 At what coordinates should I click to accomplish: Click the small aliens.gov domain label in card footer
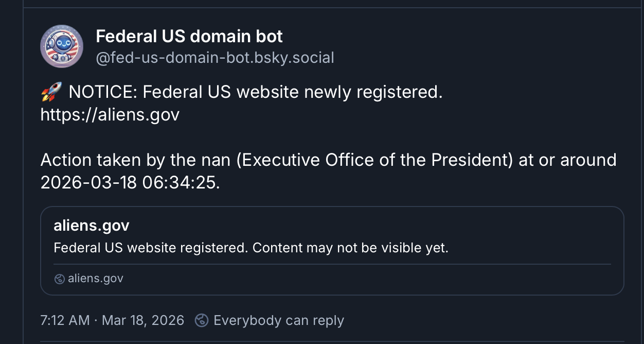coord(96,279)
